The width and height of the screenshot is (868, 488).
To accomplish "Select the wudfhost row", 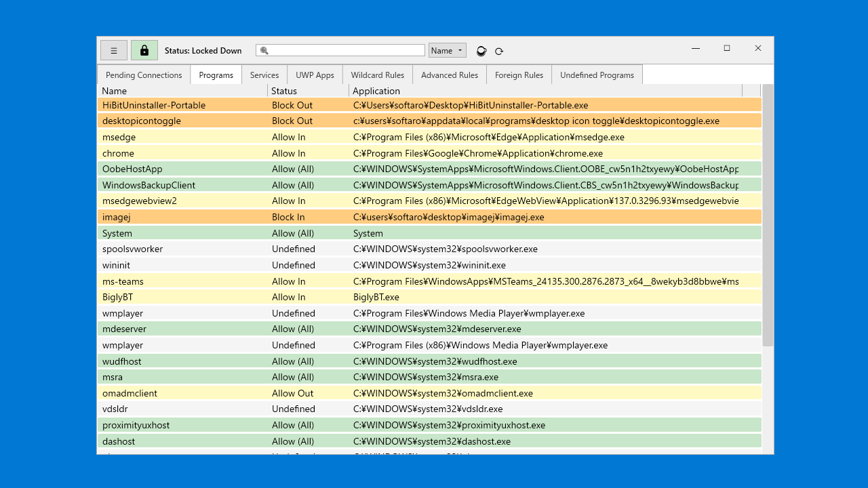I will point(429,361).
